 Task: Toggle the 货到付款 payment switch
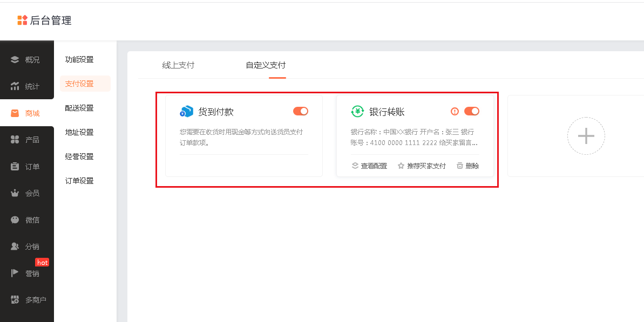click(x=301, y=111)
